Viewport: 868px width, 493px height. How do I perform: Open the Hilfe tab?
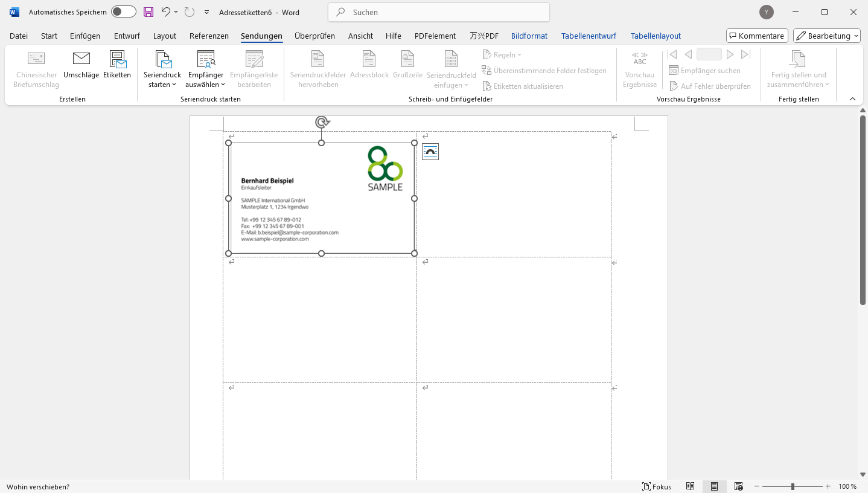pos(394,36)
